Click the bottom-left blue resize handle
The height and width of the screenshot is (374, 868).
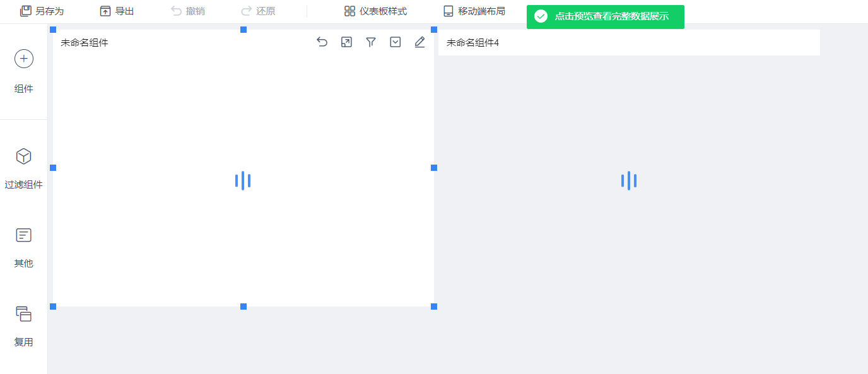(x=53, y=307)
